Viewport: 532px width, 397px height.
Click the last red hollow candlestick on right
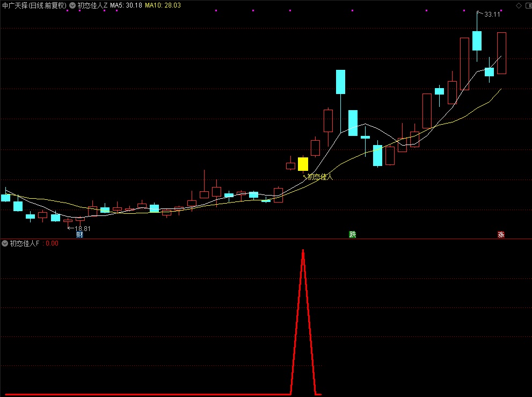coord(501,53)
